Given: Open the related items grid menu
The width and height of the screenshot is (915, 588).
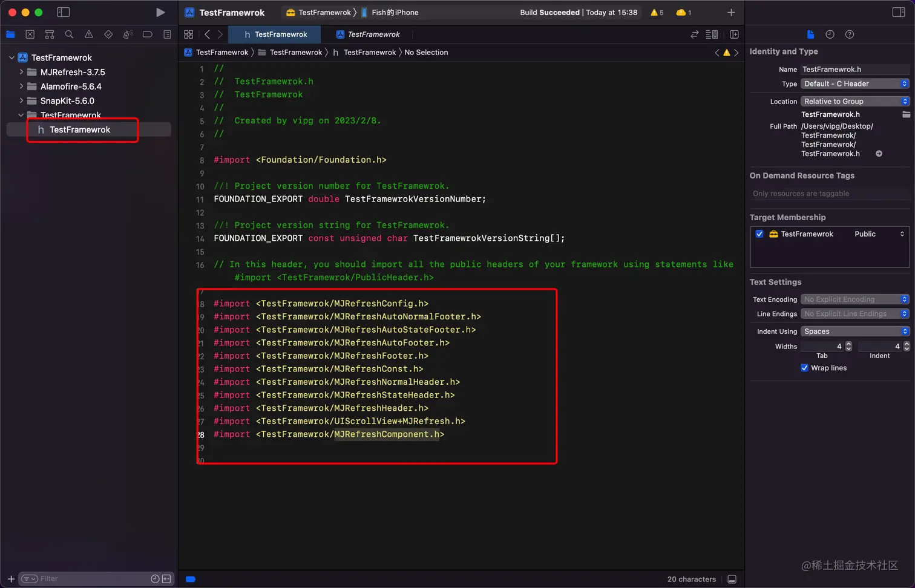Looking at the screenshot, I should coord(189,34).
